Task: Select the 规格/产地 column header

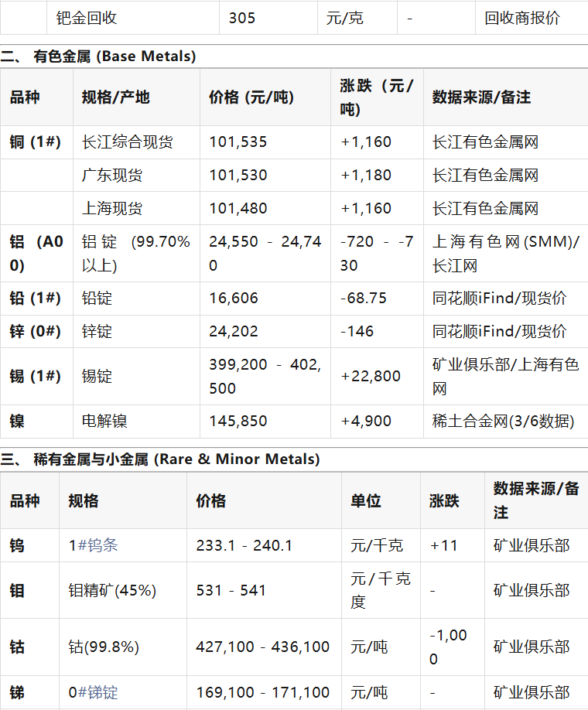Action: click(x=115, y=97)
